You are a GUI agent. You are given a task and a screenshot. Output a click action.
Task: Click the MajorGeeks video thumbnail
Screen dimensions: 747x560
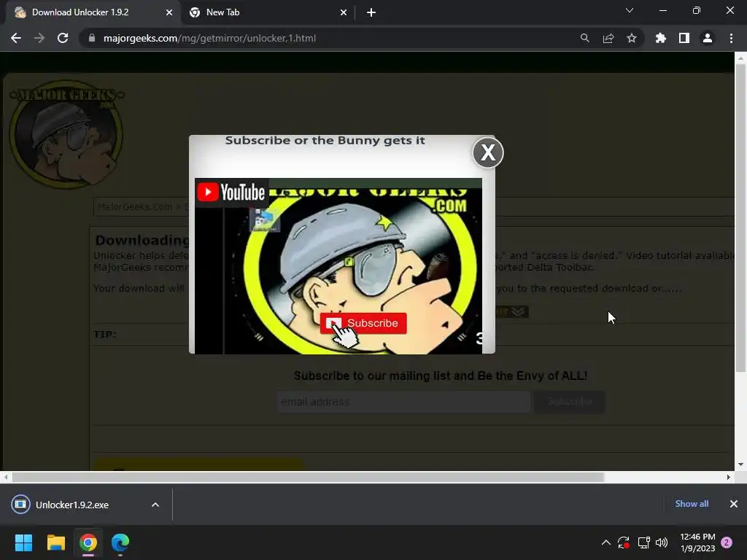[x=338, y=266]
